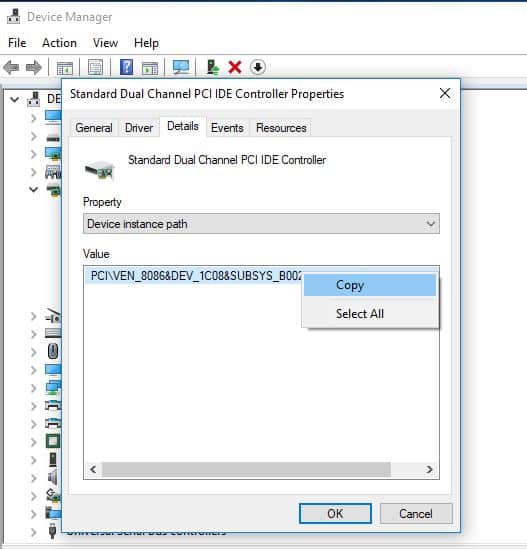Viewport: 527px width, 549px height.
Task: Click the Back arrow in the toolbar
Action: pyautogui.click(x=11, y=67)
